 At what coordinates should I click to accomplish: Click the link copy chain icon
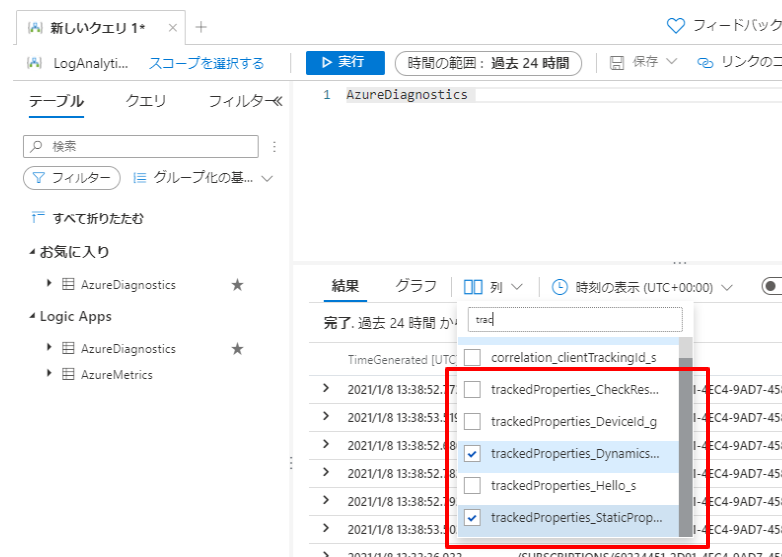[x=705, y=63]
